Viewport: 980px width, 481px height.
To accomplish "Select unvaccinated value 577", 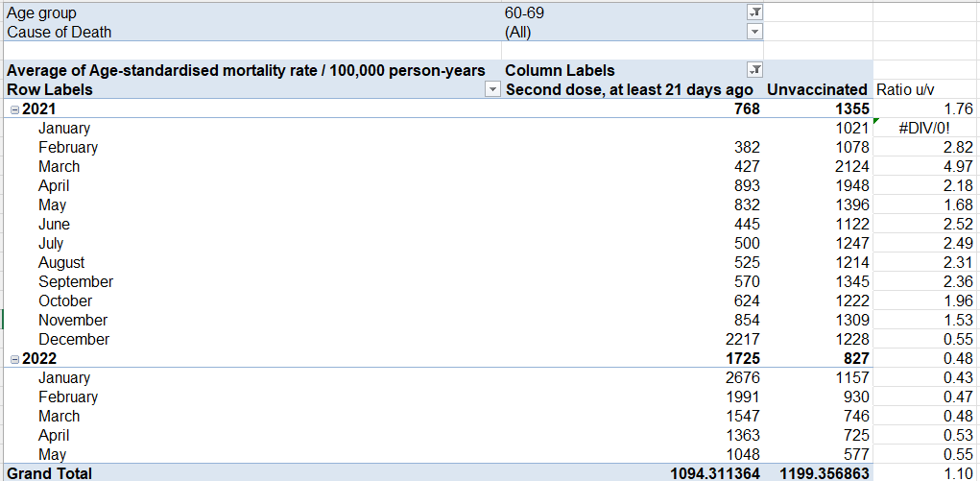I will [x=818, y=454].
